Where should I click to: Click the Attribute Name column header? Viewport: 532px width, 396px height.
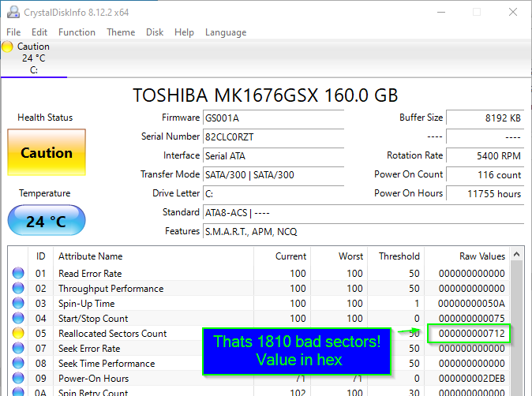coord(154,256)
